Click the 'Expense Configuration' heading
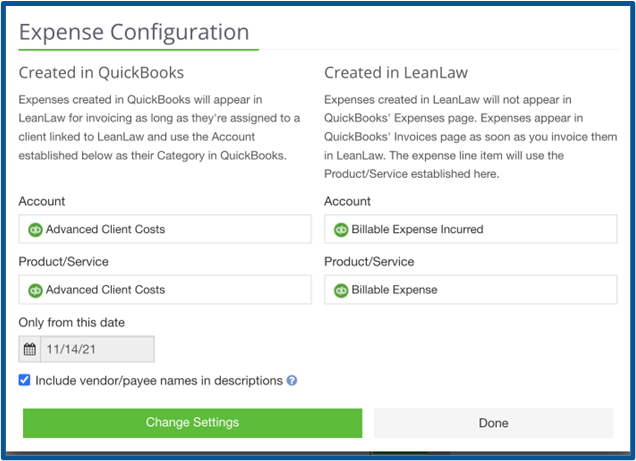 [134, 33]
